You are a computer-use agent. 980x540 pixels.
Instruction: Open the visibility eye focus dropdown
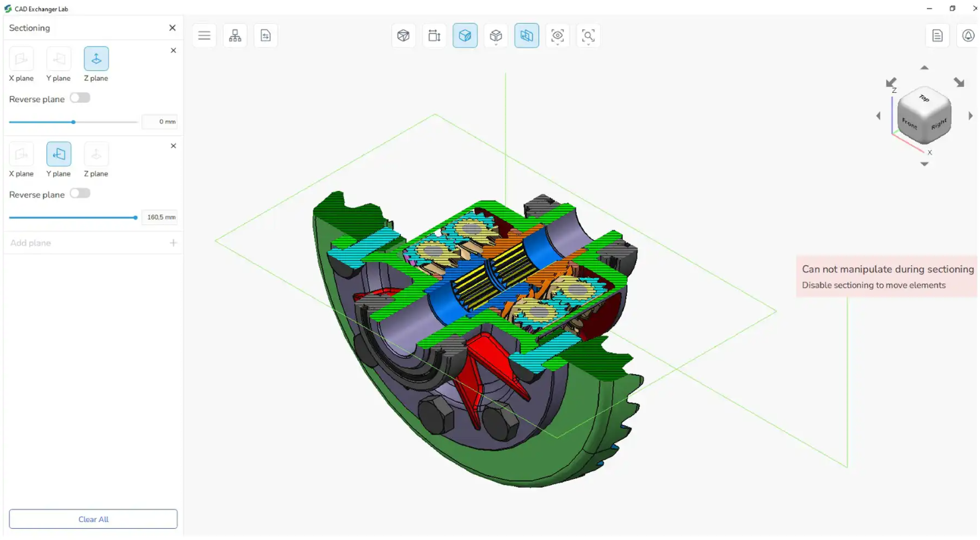[558, 36]
